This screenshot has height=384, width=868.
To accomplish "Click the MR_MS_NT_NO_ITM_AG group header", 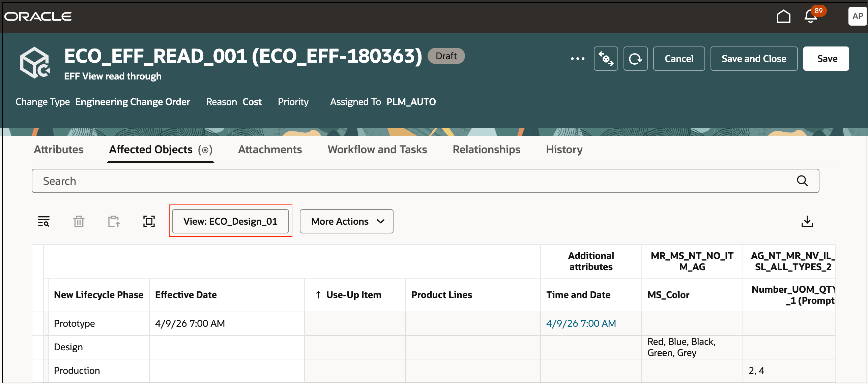I will coord(692,261).
